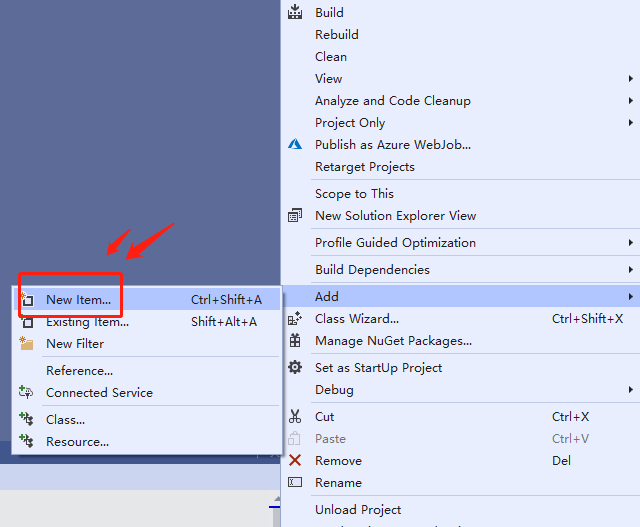The height and width of the screenshot is (527, 640).
Task: Choose Scope to This
Action: 461,193
